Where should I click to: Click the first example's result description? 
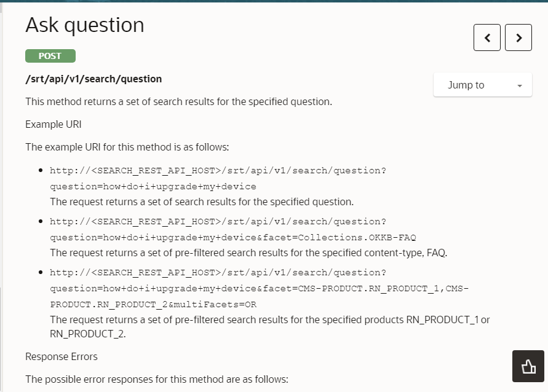point(202,202)
